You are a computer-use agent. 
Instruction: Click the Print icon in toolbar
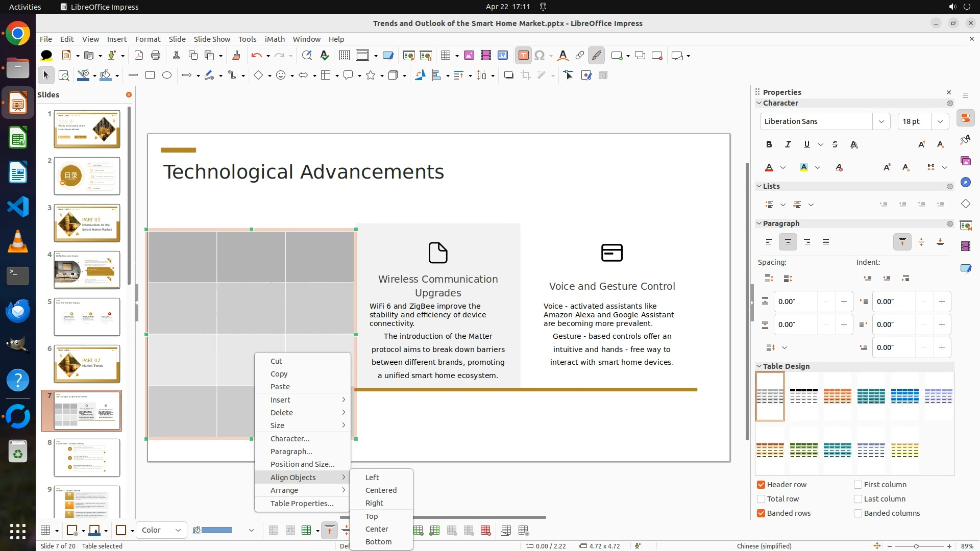coord(156,56)
